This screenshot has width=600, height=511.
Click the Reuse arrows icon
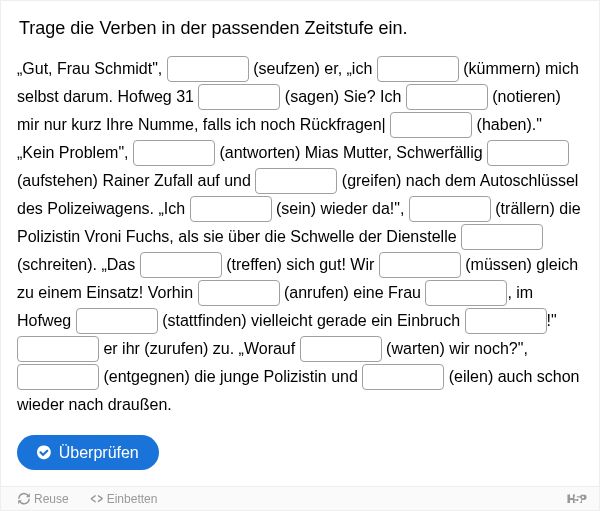click(x=24, y=499)
